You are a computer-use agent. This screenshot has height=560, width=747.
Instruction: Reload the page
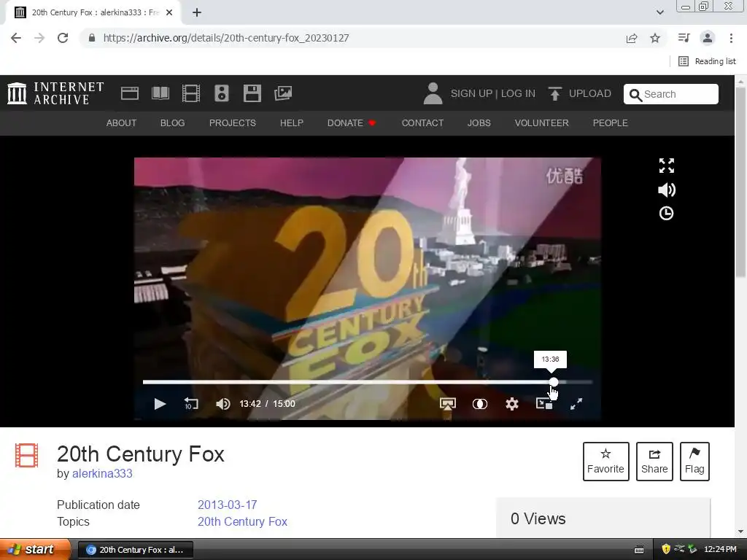63,38
